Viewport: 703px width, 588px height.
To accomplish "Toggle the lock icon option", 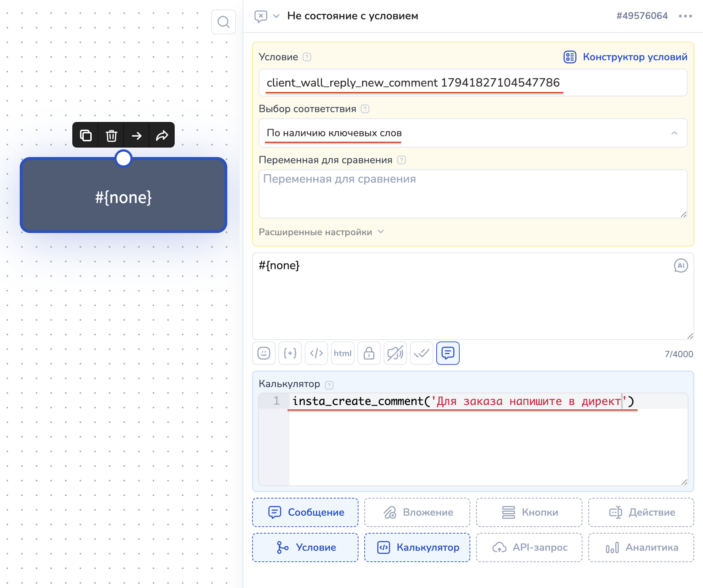I will pyautogui.click(x=369, y=353).
